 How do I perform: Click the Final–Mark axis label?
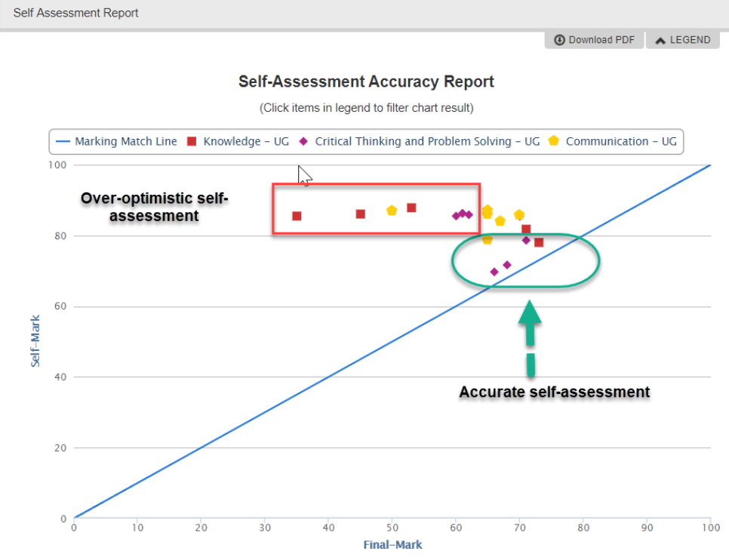click(x=392, y=544)
